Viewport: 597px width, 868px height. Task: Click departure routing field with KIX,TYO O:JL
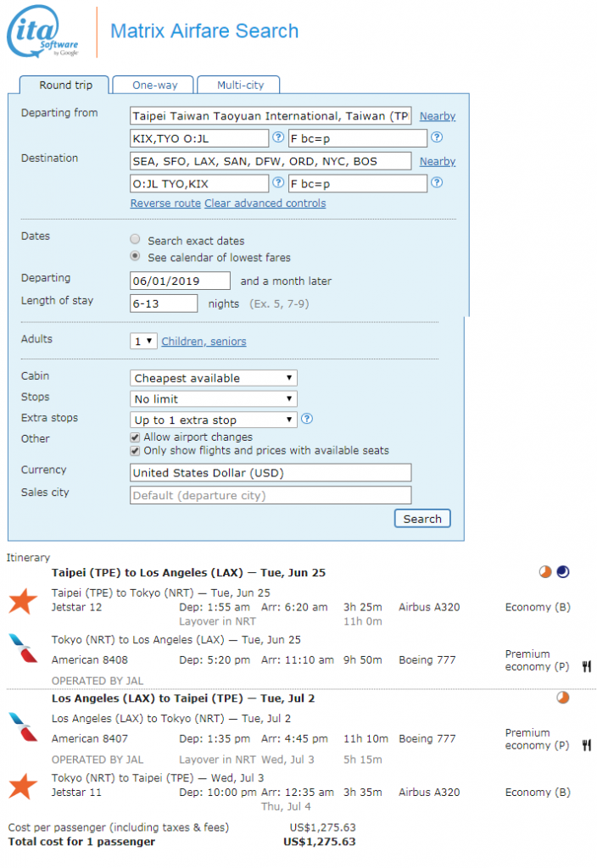pyautogui.click(x=198, y=138)
